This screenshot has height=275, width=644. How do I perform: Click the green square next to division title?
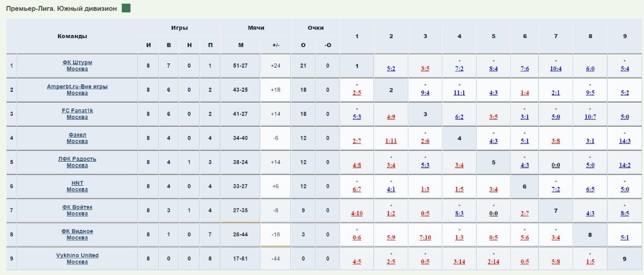(x=126, y=9)
